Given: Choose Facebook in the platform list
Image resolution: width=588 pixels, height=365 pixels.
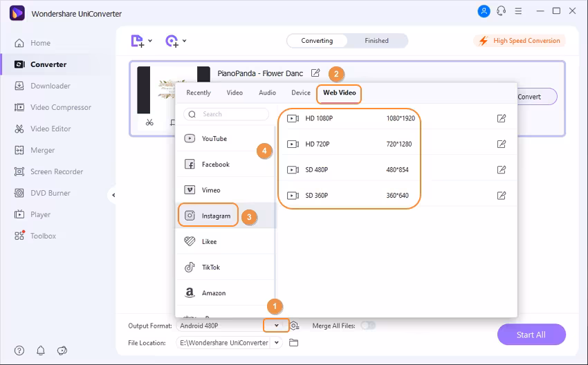Looking at the screenshot, I should [225, 164].
